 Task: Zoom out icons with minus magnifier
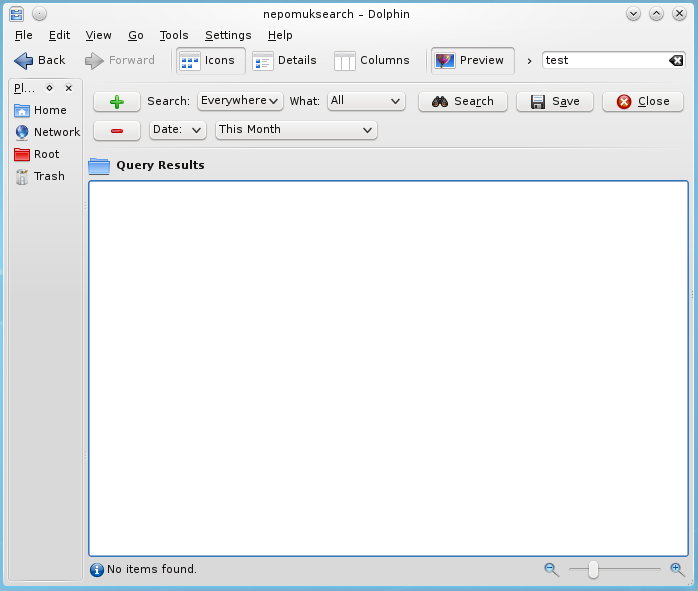[x=551, y=569]
